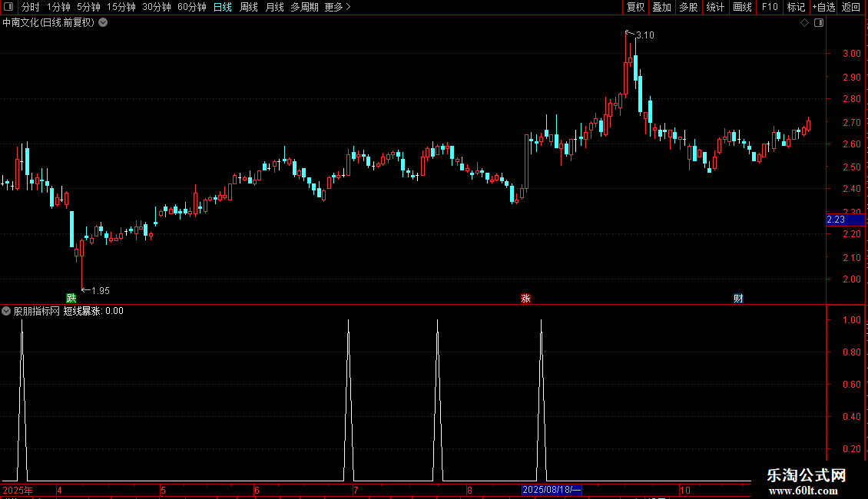The image size is (868, 499).
Task: Toggle the side panel icon at chart top-right
Action: pos(819,23)
